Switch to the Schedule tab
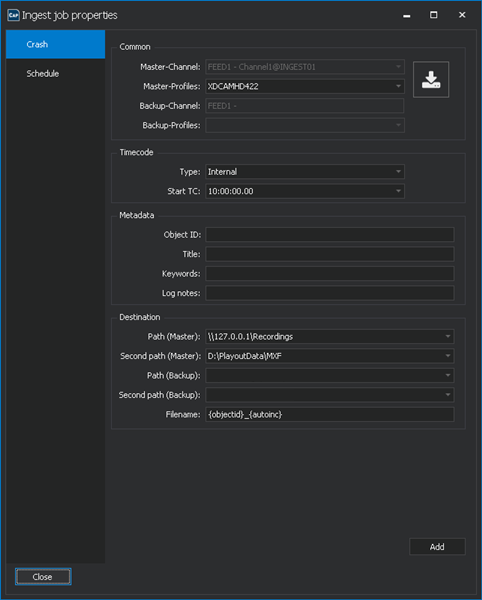The width and height of the screenshot is (482, 600). click(x=55, y=73)
